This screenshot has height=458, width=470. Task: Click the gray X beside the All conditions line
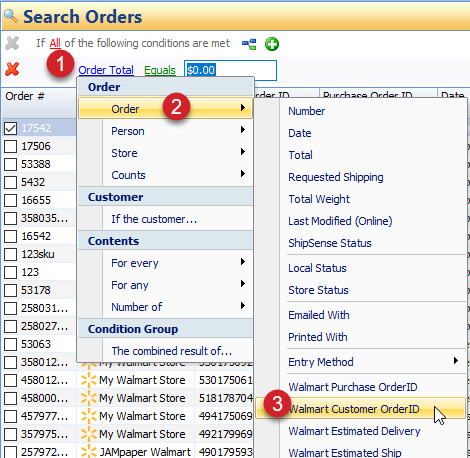pos(12,43)
